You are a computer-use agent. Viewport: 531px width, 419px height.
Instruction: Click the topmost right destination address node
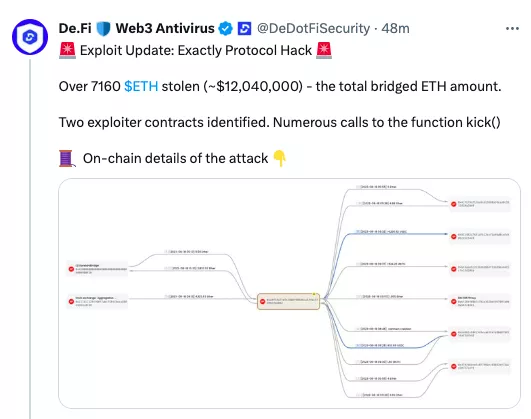[x=480, y=204]
